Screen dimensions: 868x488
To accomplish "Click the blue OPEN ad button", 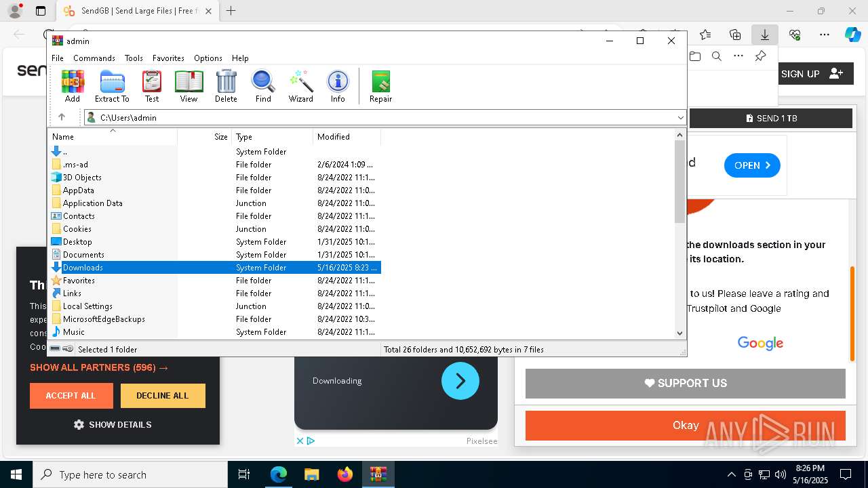I will click(x=752, y=165).
